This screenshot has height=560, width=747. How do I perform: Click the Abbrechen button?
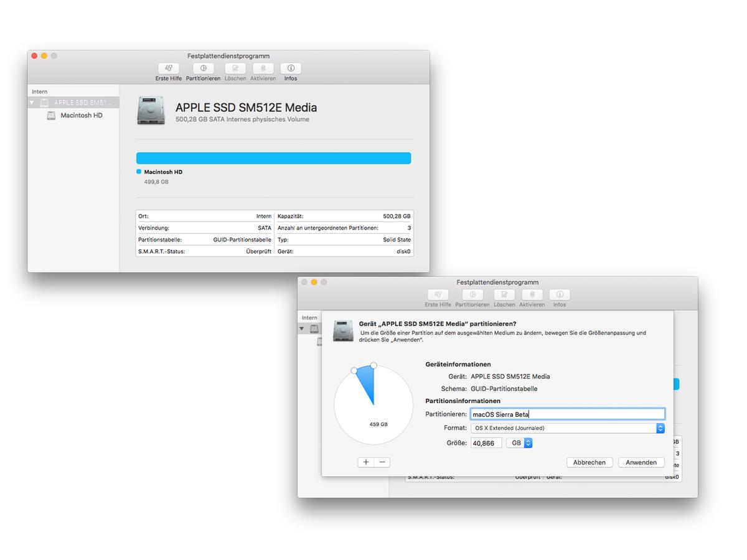[590, 462]
